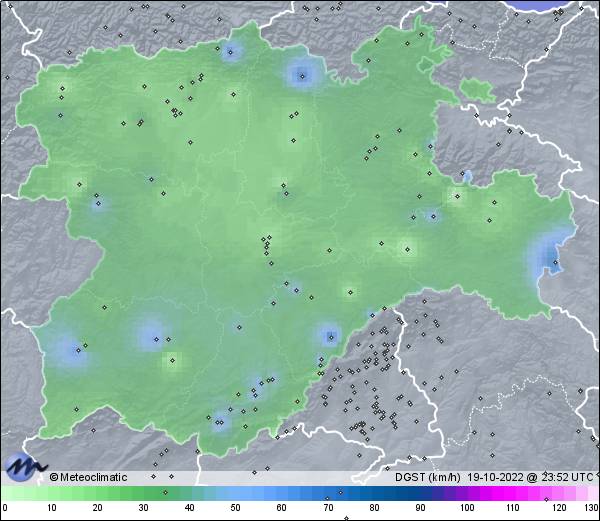
Task: Click the 23:52 UTC time text
Action: click(x=565, y=477)
